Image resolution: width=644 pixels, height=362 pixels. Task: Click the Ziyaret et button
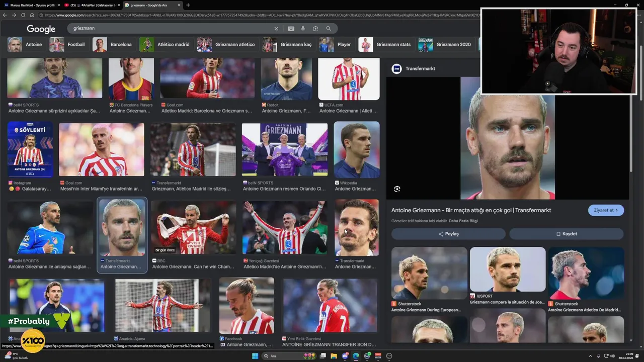click(x=606, y=210)
